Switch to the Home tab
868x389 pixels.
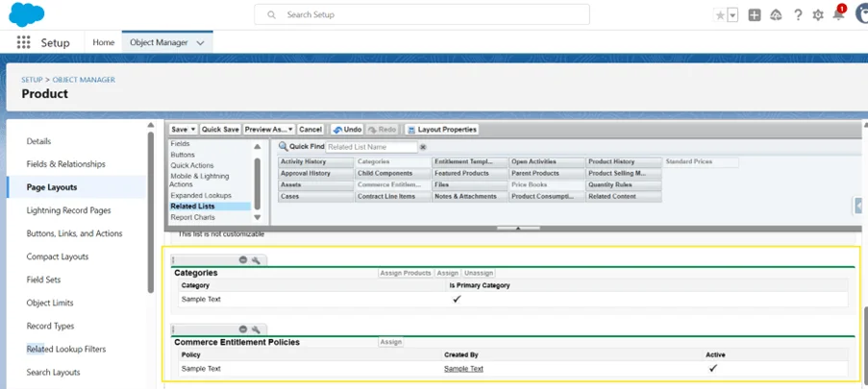[x=104, y=42]
